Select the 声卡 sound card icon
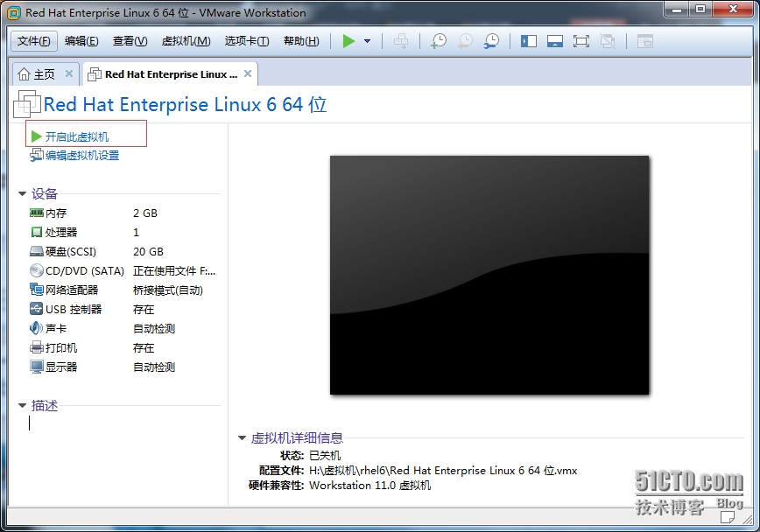This screenshot has height=532, width=760. coord(37,328)
